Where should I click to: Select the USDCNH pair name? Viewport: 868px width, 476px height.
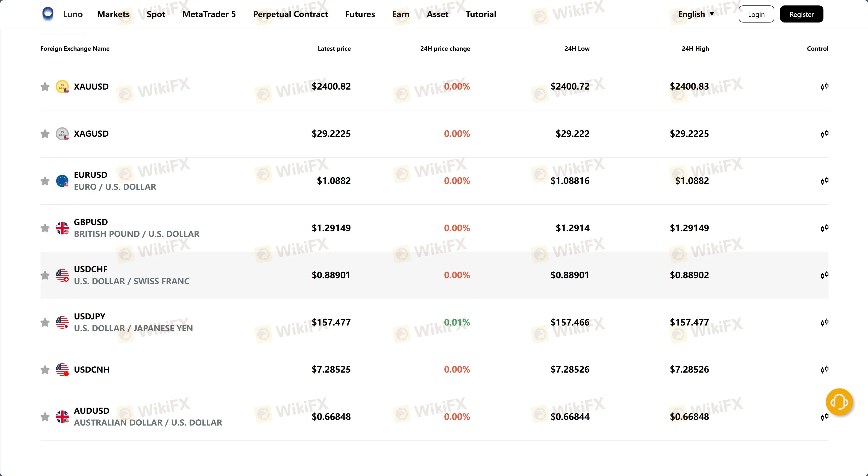pos(92,370)
